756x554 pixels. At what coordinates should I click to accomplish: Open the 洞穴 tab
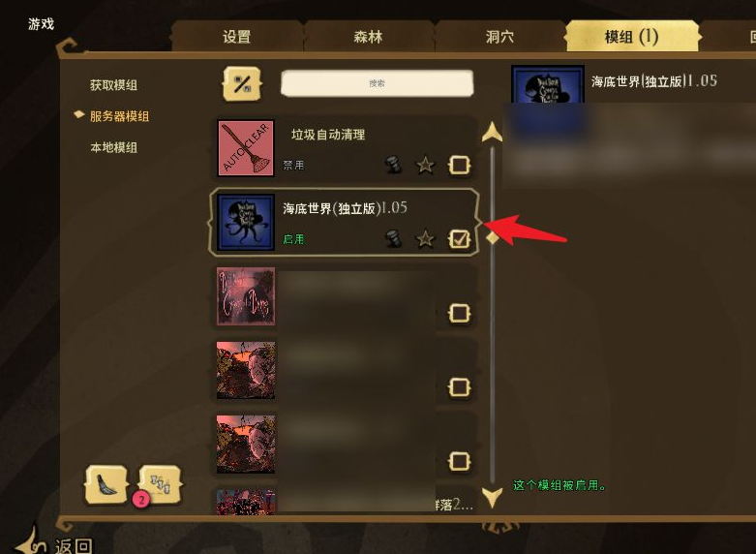pos(500,37)
